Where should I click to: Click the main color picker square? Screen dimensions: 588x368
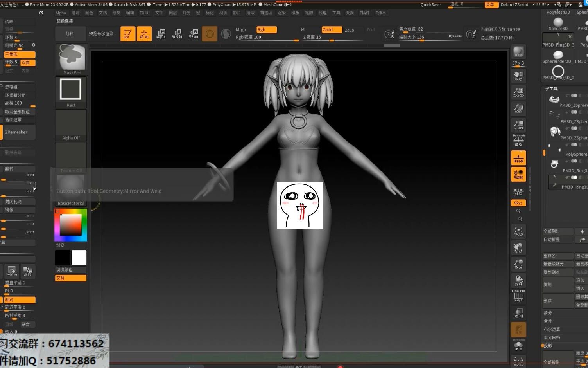70,225
